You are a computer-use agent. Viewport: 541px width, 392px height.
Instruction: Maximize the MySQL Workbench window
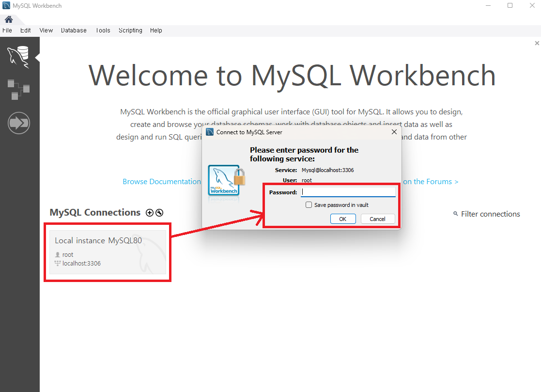pyautogui.click(x=510, y=5)
